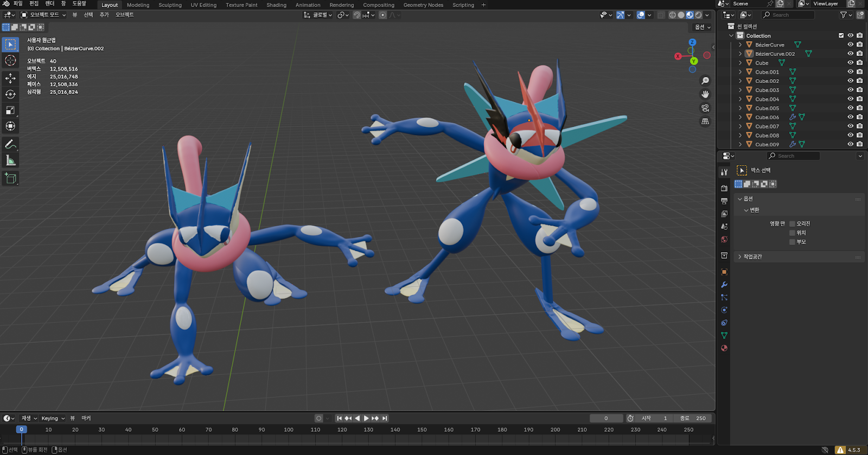Open the Output properties tab
Screen dimensions: 868x455
(724, 201)
